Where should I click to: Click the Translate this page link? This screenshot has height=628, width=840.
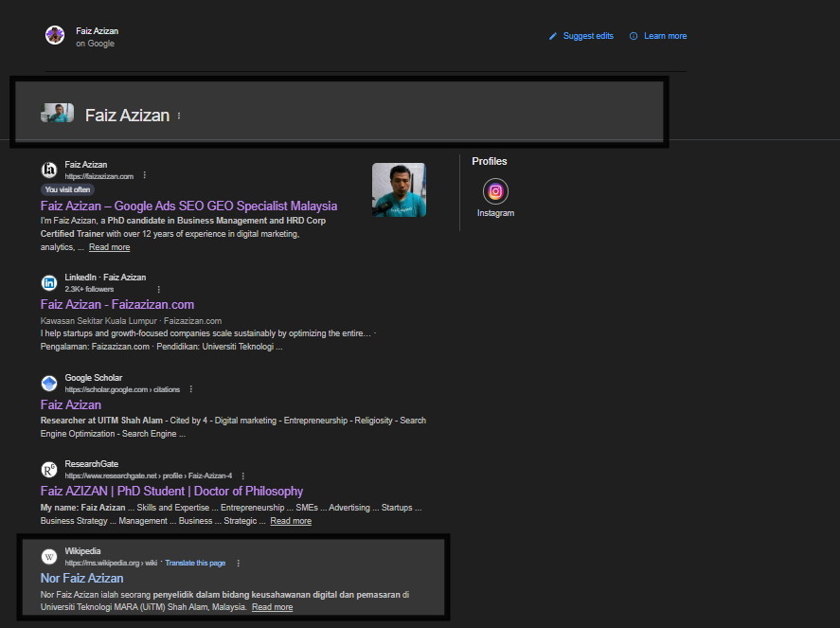[x=195, y=562]
